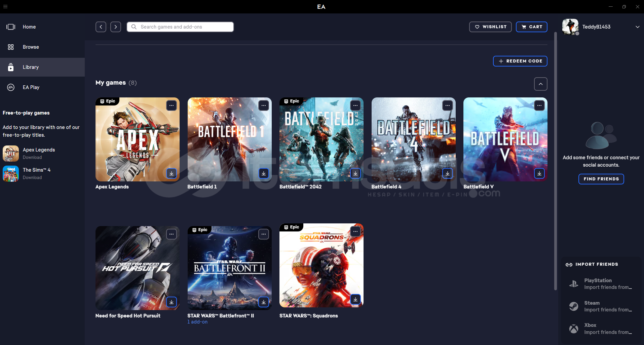Open more options for Battlefield 1

pyautogui.click(x=264, y=105)
